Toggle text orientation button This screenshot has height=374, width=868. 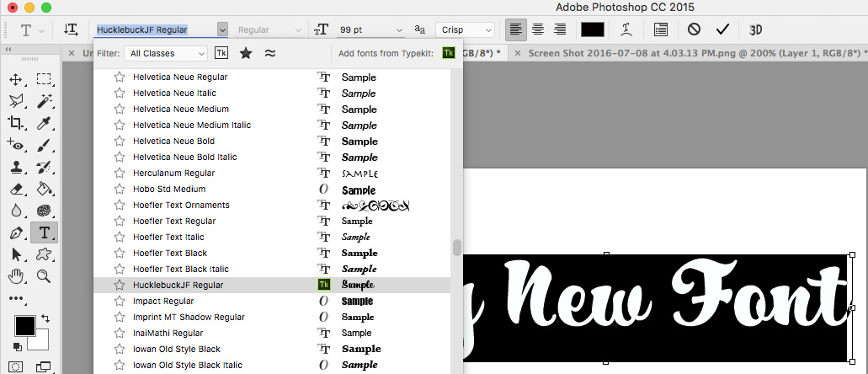pos(71,29)
